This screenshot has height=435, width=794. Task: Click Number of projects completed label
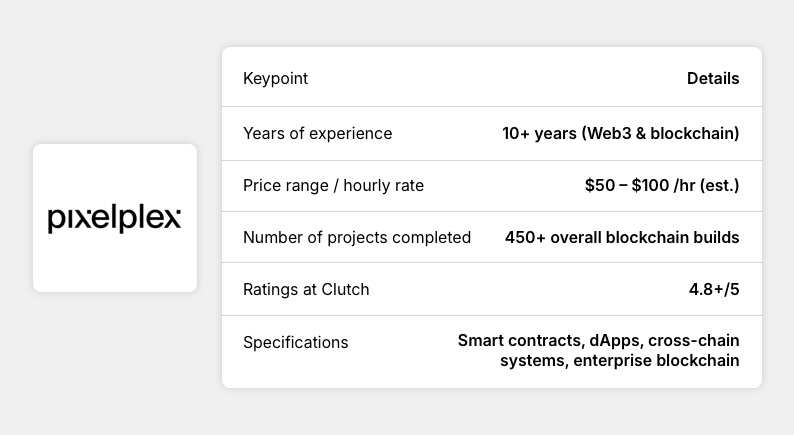(357, 237)
